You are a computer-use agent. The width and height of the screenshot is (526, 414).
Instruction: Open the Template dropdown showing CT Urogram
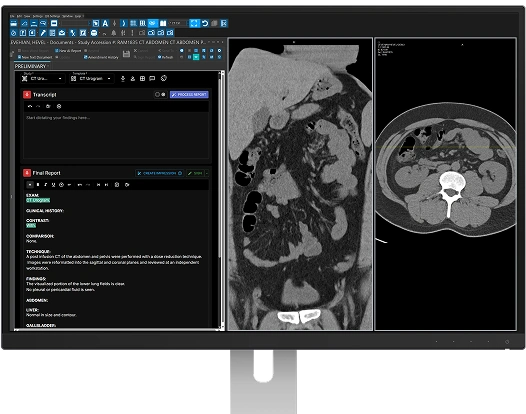point(91,79)
